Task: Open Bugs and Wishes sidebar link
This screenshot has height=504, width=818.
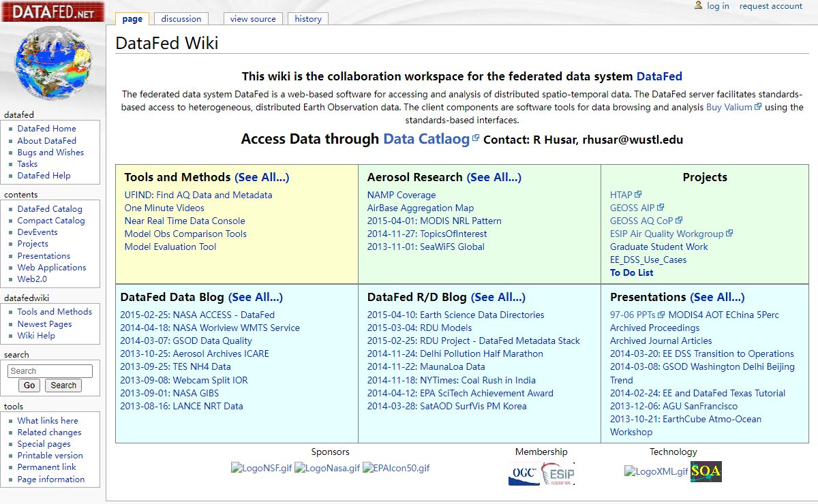Action: point(50,153)
